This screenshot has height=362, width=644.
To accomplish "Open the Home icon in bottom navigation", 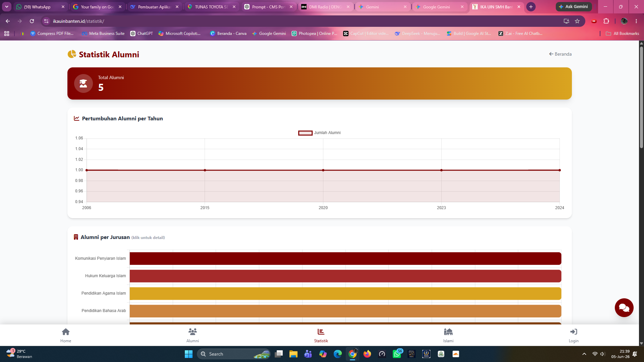I will [66, 332].
